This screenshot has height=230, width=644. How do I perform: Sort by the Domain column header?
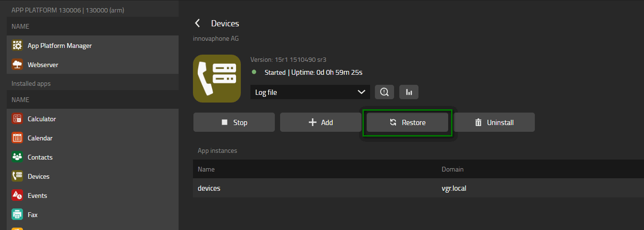tap(452, 169)
